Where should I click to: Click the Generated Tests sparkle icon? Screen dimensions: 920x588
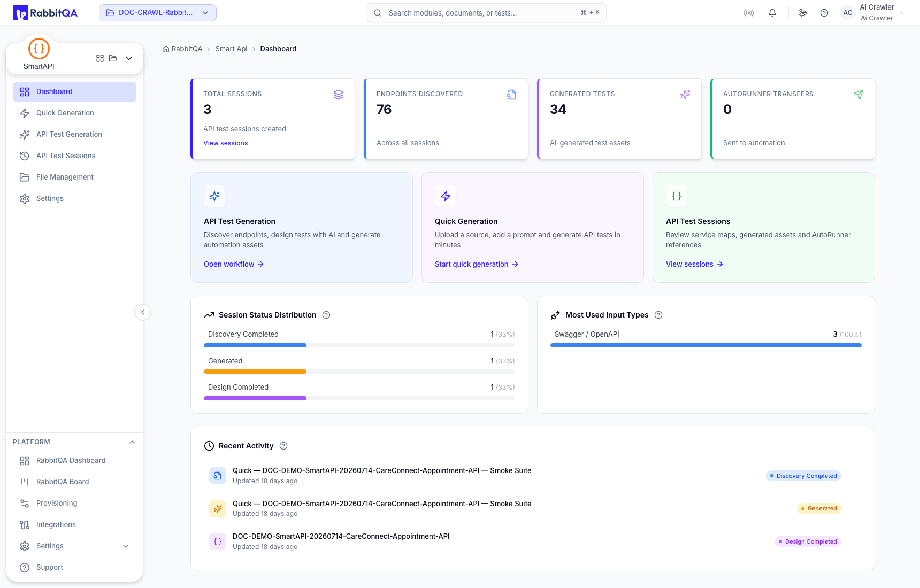click(685, 95)
